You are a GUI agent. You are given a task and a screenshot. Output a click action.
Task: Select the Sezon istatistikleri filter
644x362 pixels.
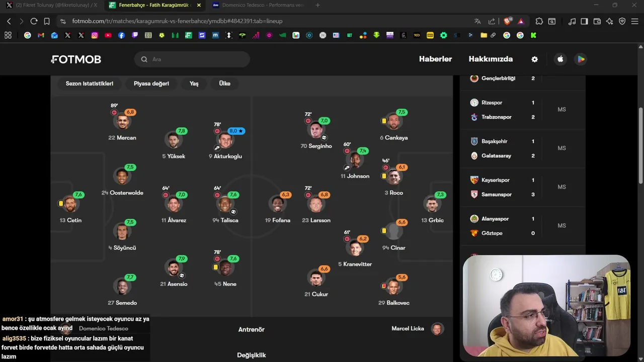click(x=90, y=83)
